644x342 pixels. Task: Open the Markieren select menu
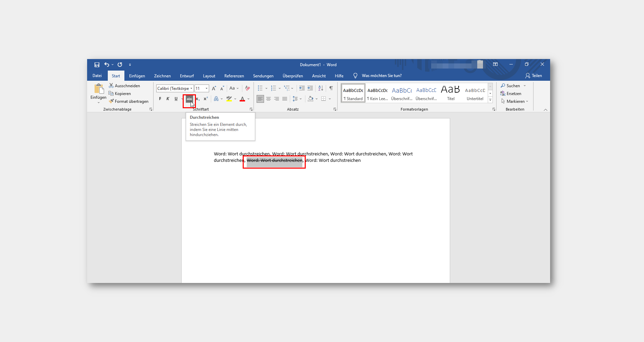tap(515, 101)
